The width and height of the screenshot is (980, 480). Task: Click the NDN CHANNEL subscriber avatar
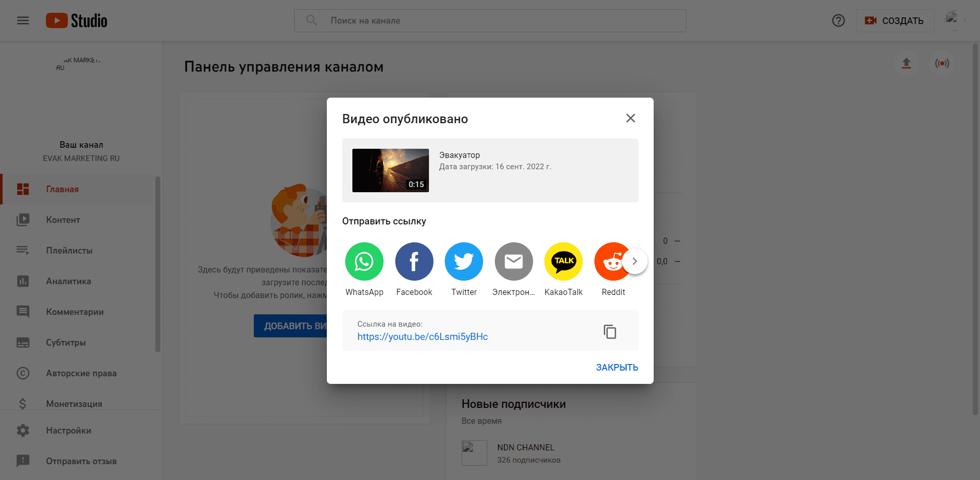coord(474,453)
